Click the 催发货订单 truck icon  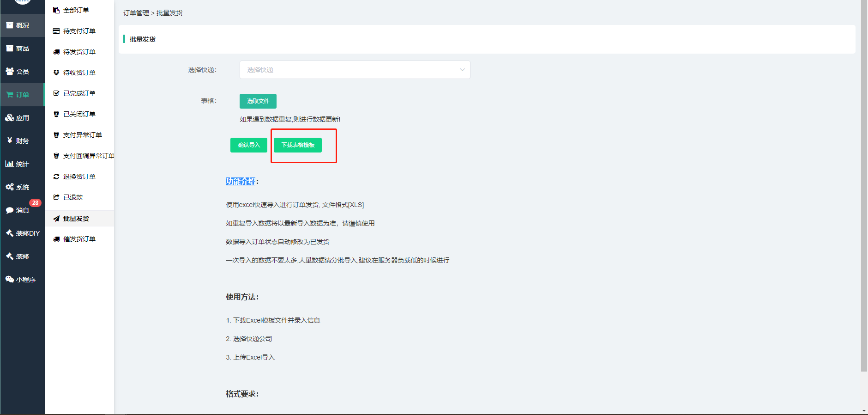pos(56,239)
